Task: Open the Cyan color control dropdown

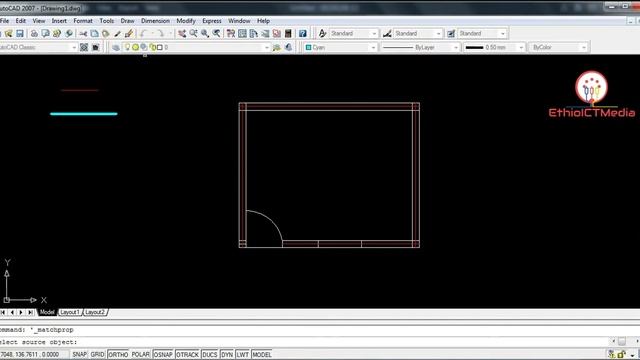Action: point(373,47)
